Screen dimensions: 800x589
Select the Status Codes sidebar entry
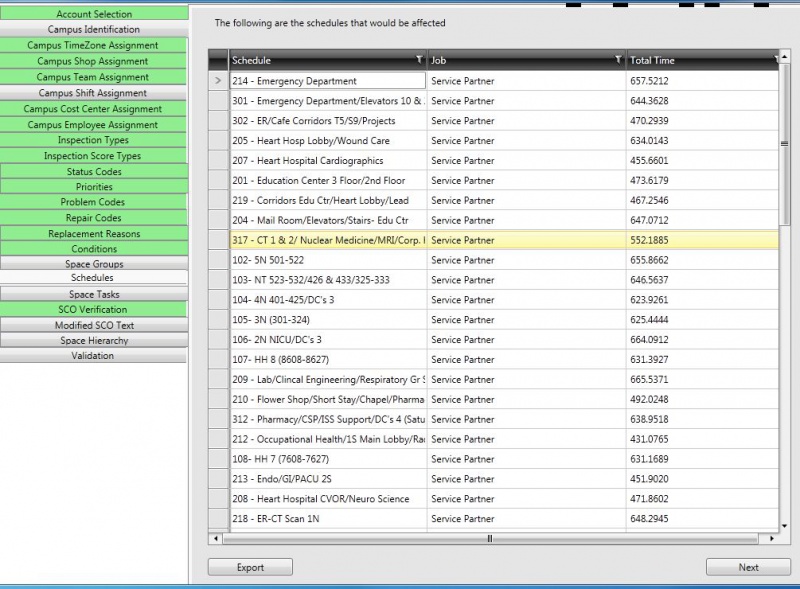pos(96,170)
